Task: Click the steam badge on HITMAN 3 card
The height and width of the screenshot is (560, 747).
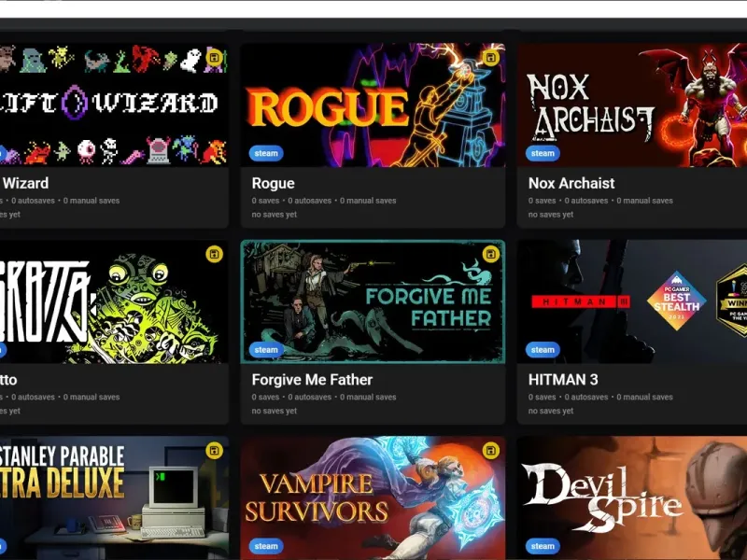Action: click(x=543, y=349)
